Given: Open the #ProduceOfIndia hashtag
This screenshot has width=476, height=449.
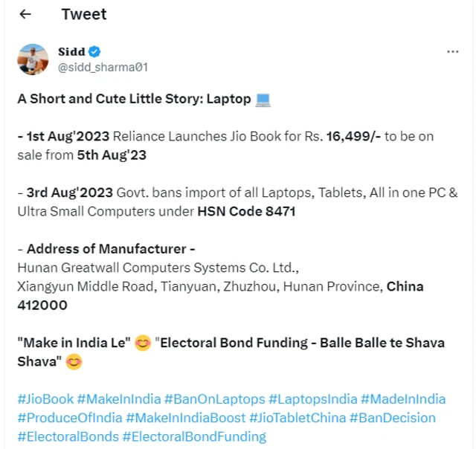Looking at the screenshot, I should click(69, 418).
